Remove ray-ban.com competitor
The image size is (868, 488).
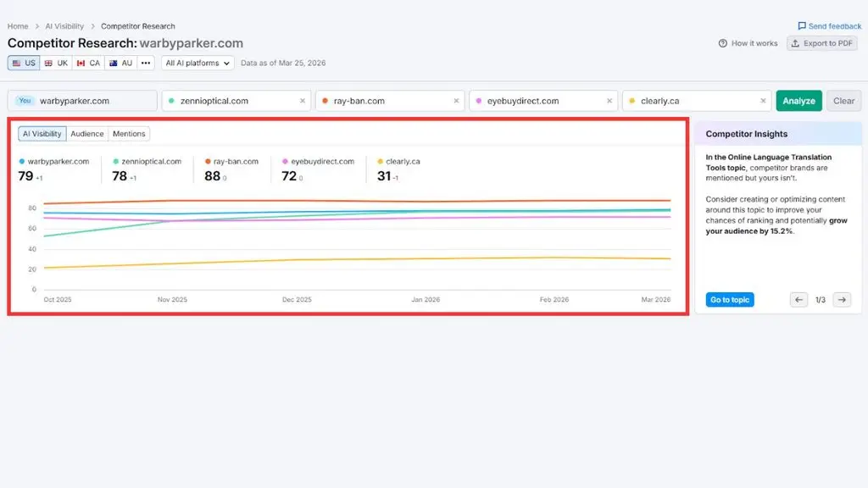(456, 101)
